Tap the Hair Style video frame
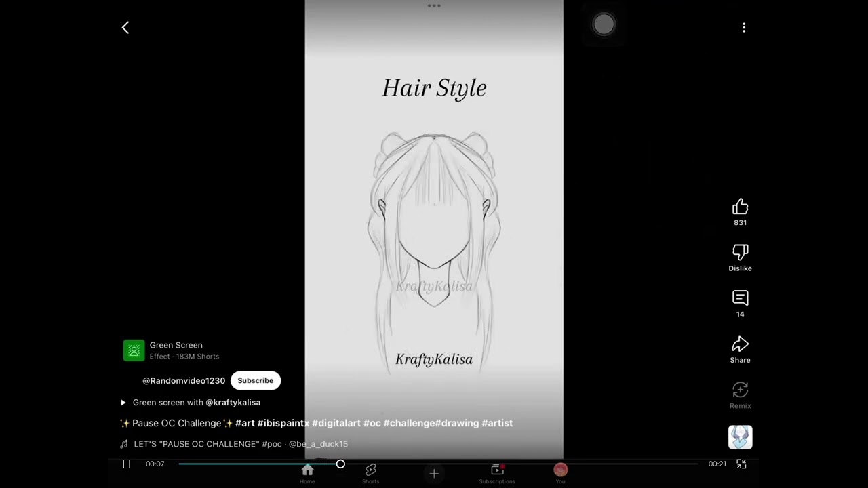 pos(434,229)
